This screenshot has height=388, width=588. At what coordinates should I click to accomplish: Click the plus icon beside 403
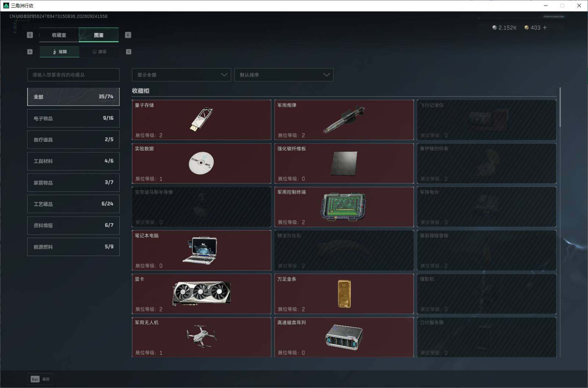545,28
